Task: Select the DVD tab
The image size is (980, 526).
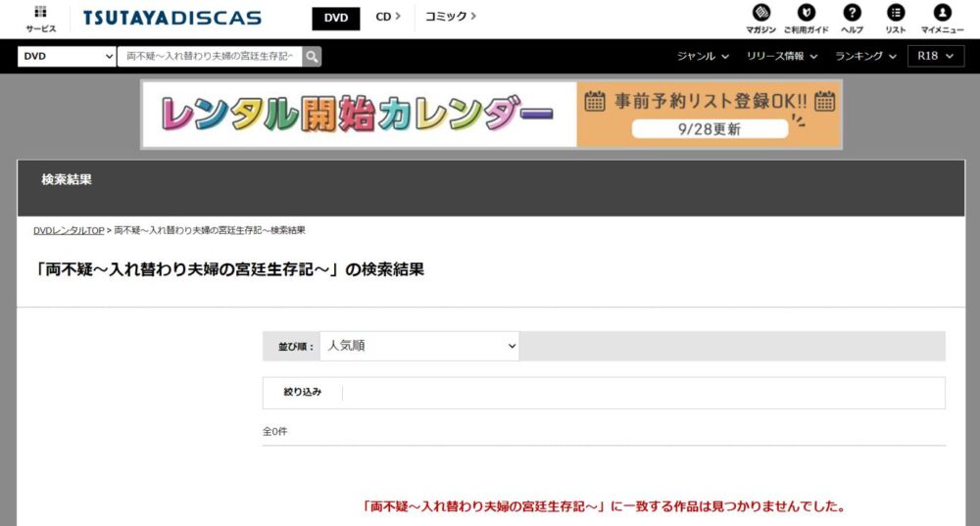Action: (x=335, y=18)
